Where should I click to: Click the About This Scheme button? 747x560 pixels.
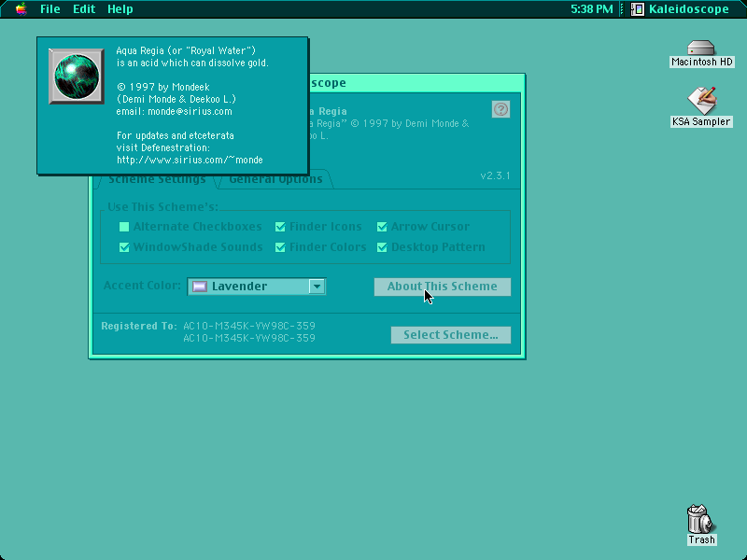click(x=442, y=287)
